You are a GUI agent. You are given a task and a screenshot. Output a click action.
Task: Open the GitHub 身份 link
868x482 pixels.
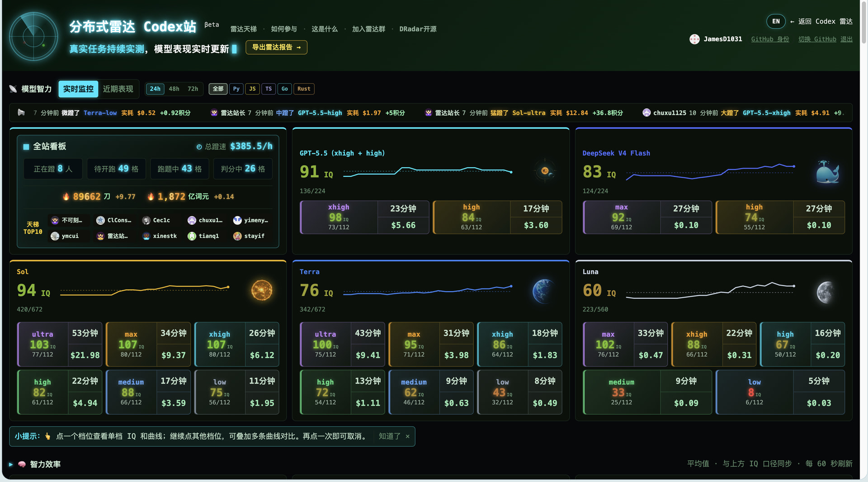click(770, 39)
